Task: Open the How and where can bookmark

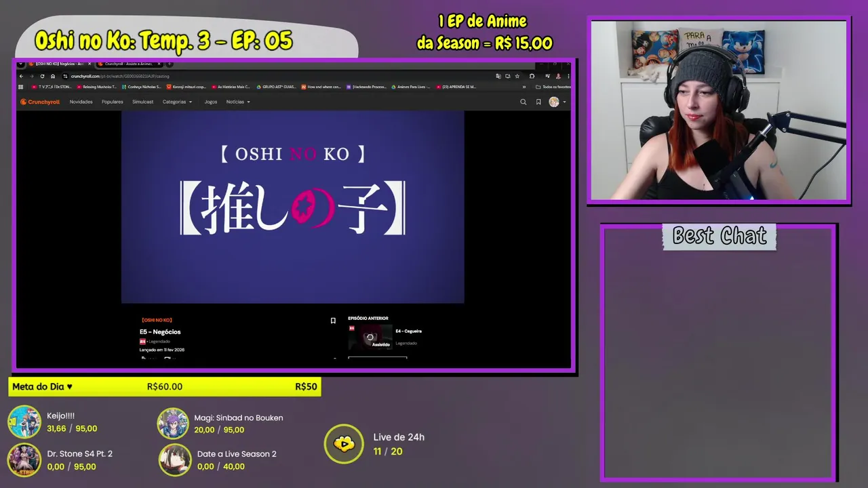Action: point(321,87)
